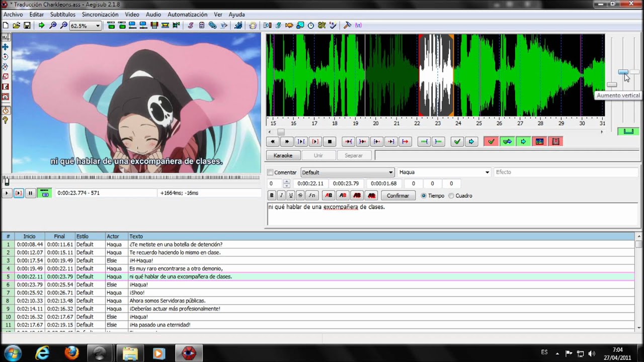Open the Shift Times clock icon

coord(311,25)
